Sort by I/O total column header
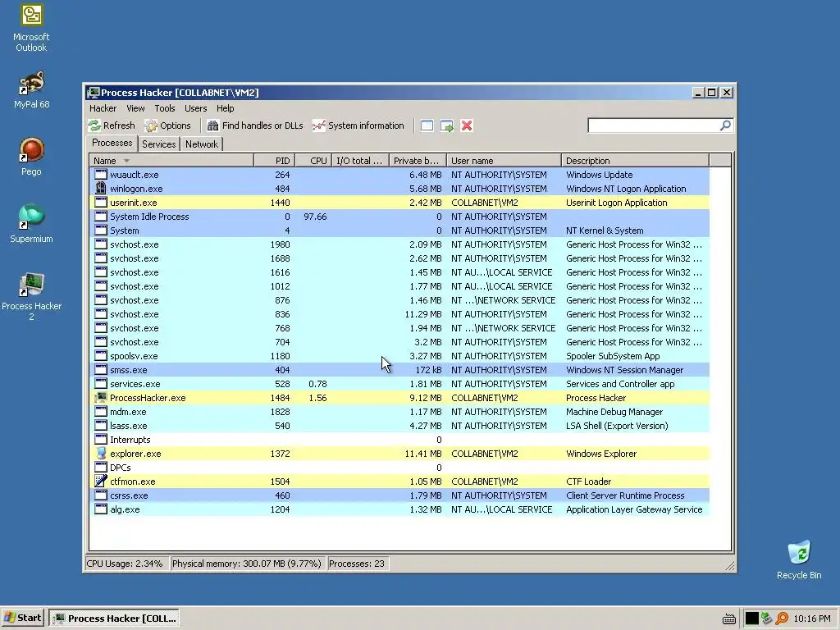 (360, 161)
